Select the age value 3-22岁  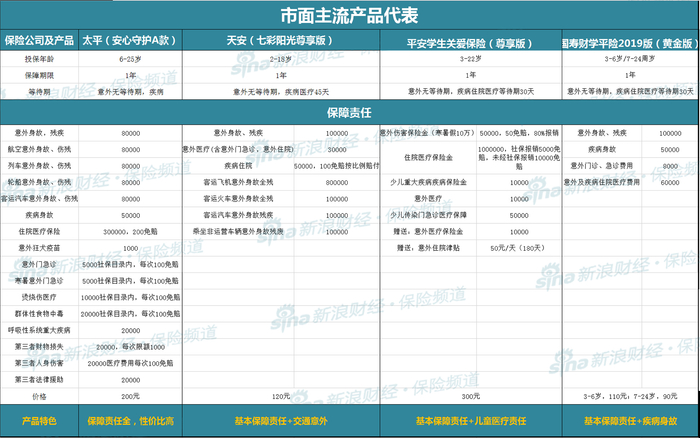click(x=471, y=59)
